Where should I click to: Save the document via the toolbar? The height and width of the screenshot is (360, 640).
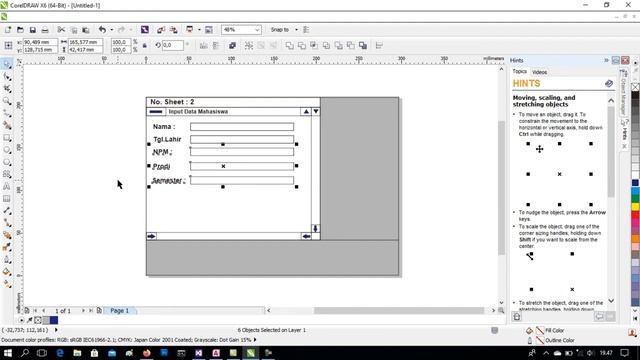click(x=33, y=30)
